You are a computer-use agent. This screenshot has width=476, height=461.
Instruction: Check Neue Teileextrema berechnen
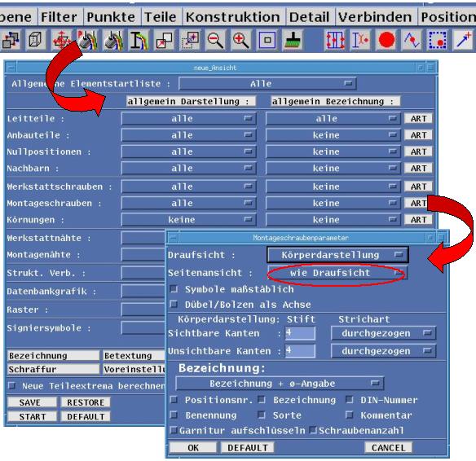[x=12, y=386]
